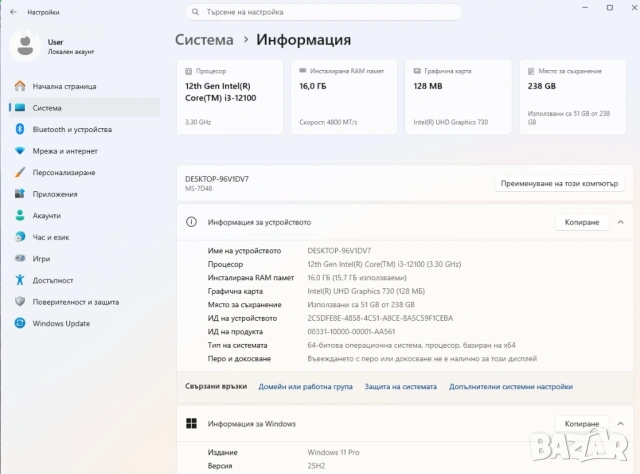Click device ID value 2C5DFE8E-4858-4C51
Image resolution: width=640 pixels, height=474 pixels.
click(x=380, y=318)
